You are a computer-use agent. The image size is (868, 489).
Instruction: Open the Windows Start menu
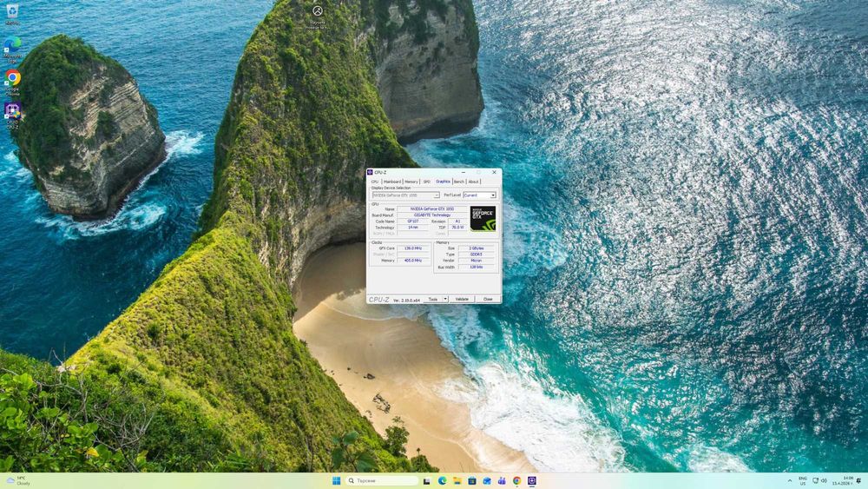(x=336, y=480)
